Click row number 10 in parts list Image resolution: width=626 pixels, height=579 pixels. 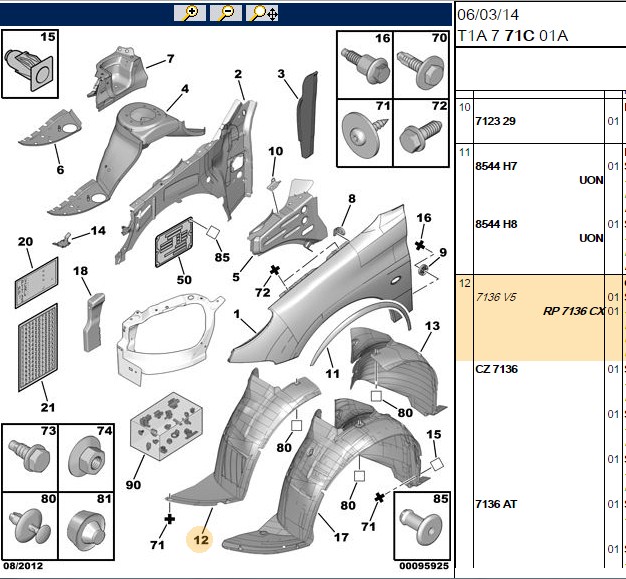[x=465, y=107]
